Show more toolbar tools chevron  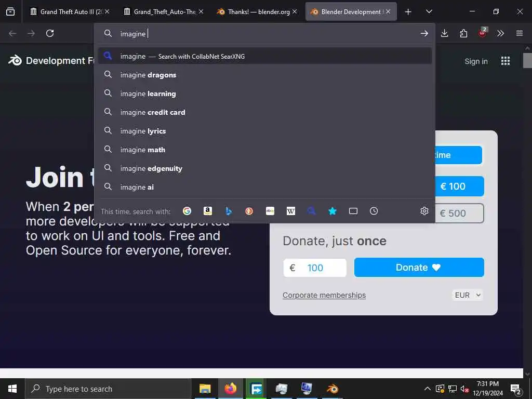click(500, 33)
